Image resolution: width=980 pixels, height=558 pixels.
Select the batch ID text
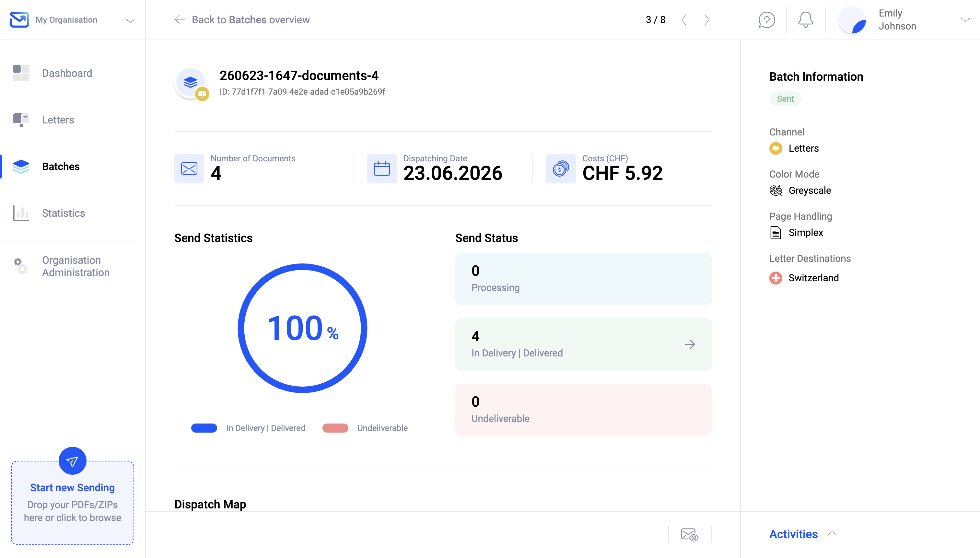point(302,92)
